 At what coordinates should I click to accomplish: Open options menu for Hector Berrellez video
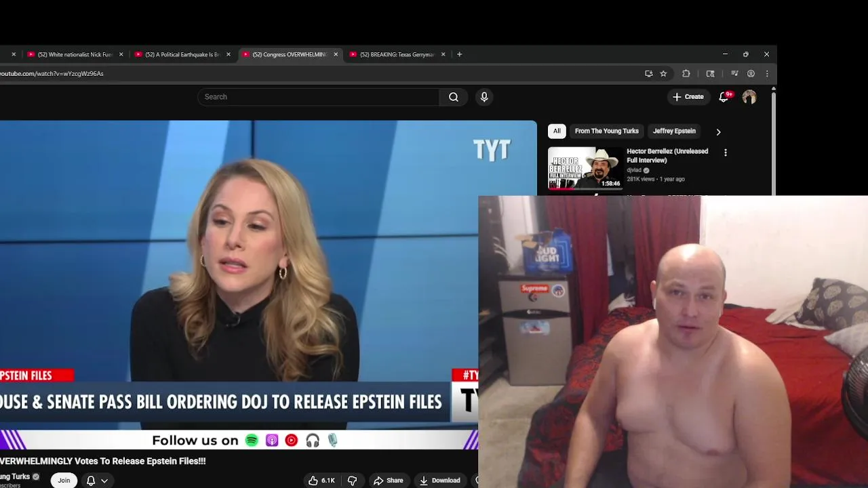tap(726, 152)
